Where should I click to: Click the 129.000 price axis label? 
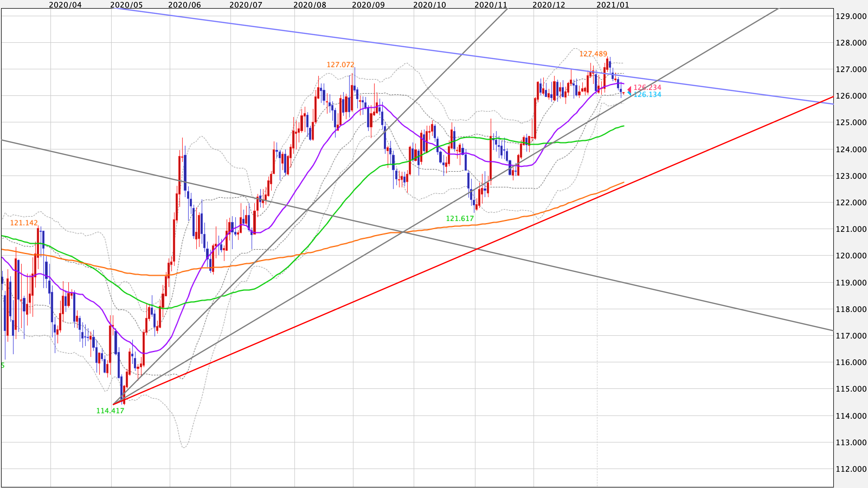click(x=851, y=16)
